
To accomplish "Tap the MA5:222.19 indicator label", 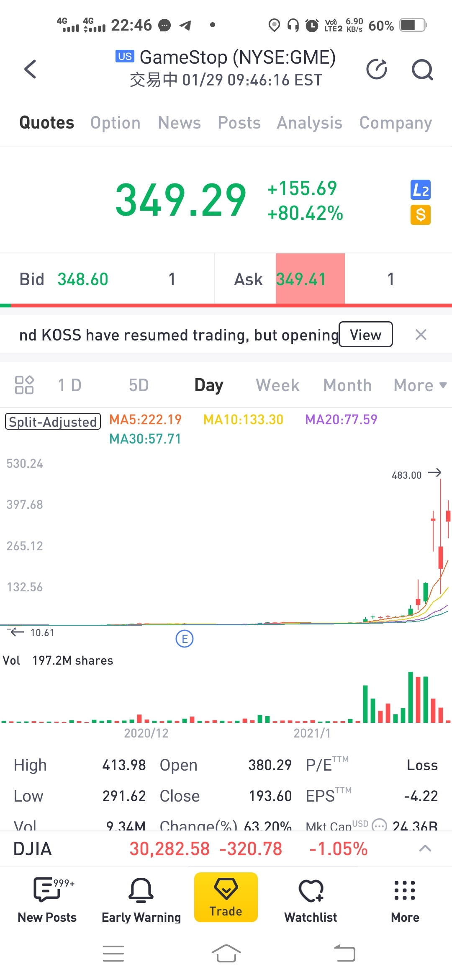I will 145,419.
